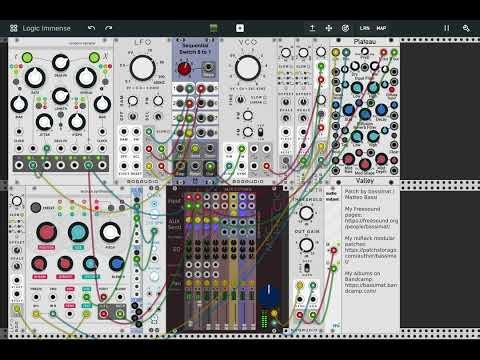Open the zoom magnifier tool
The height and width of the screenshot is (360, 480).
pos(466,28)
